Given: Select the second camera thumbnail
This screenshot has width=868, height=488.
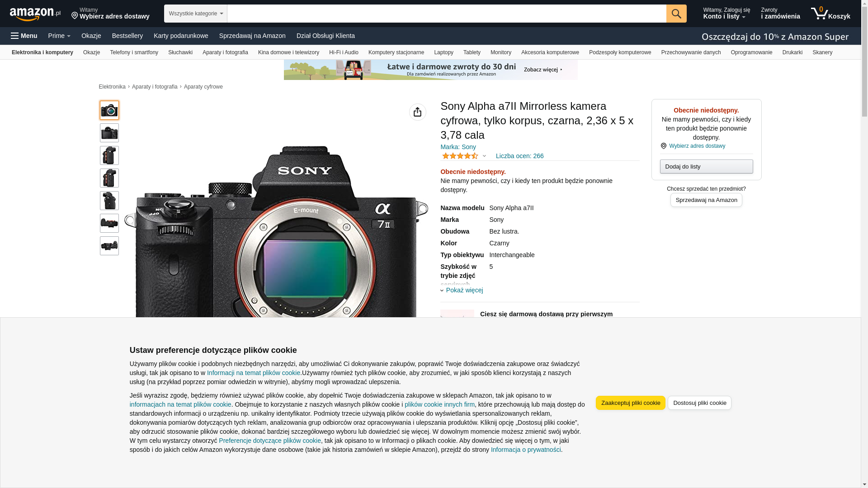Looking at the screenshot, I should pyautogui.click(x=109, y=133).
